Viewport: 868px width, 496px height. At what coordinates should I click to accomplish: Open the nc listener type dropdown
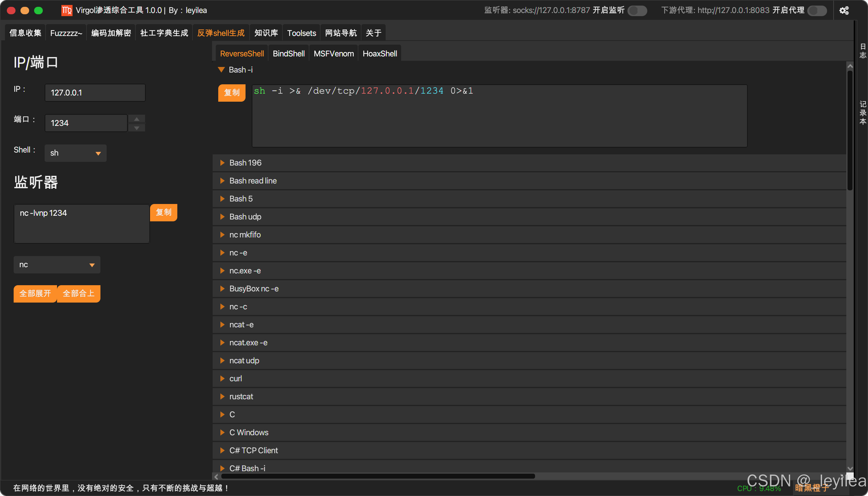click(x=57, y=265)
